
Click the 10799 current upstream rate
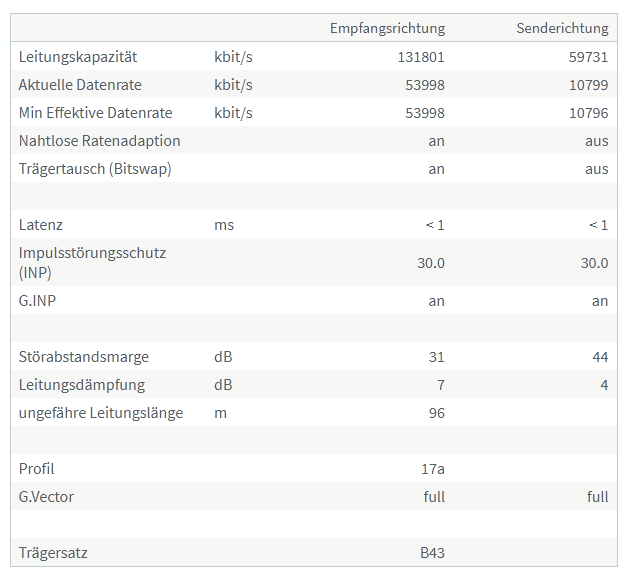[x=589, y=85]
